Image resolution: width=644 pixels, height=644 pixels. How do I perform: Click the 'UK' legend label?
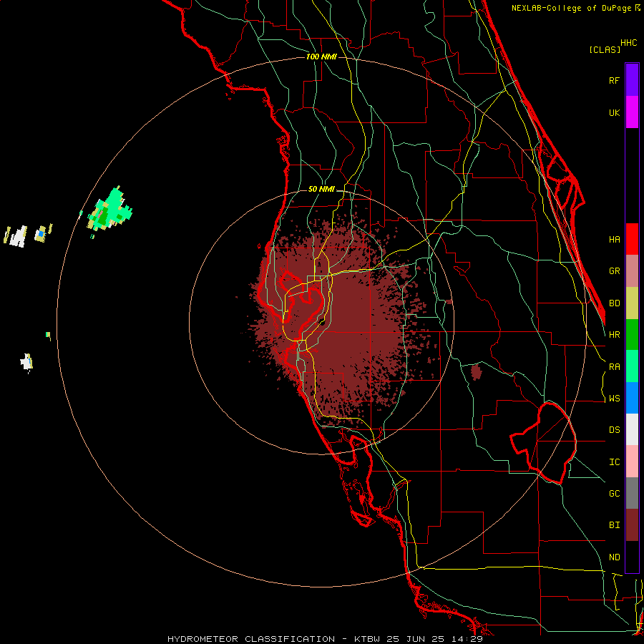pyautogui.click(x=614, y=112)
